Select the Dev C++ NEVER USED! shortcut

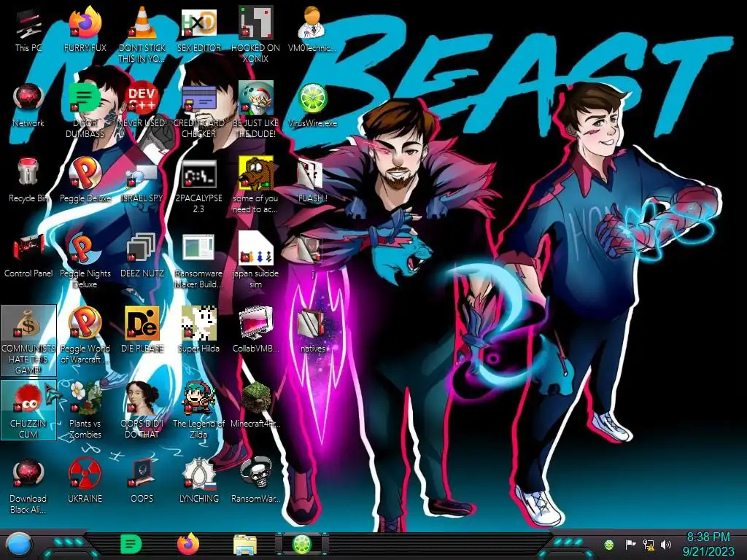142,106
